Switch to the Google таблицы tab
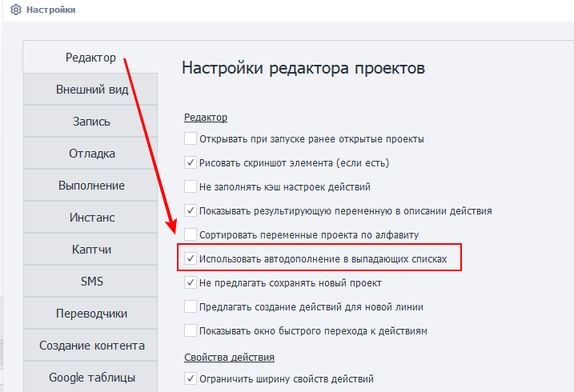This screenshot has height=392, width=574. 90,377
